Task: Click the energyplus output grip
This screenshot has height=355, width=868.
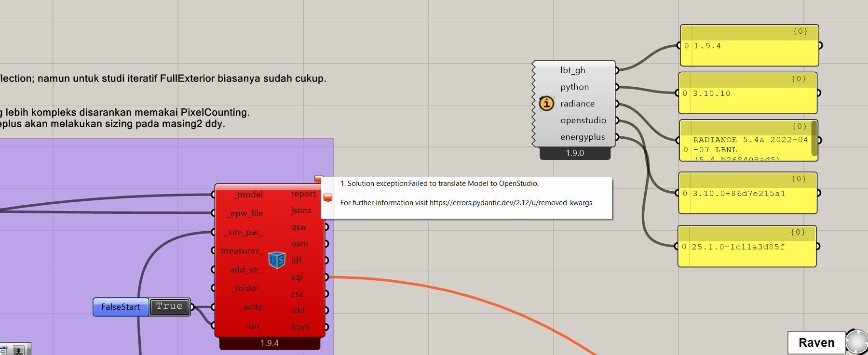Action: [616, 137]
